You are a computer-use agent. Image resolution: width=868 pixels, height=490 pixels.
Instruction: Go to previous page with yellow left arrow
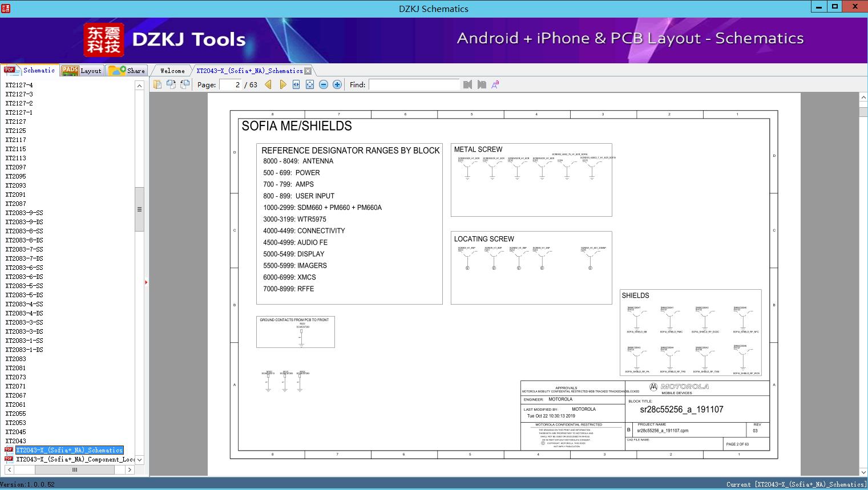pyautogui.click(x=268, y=84)
